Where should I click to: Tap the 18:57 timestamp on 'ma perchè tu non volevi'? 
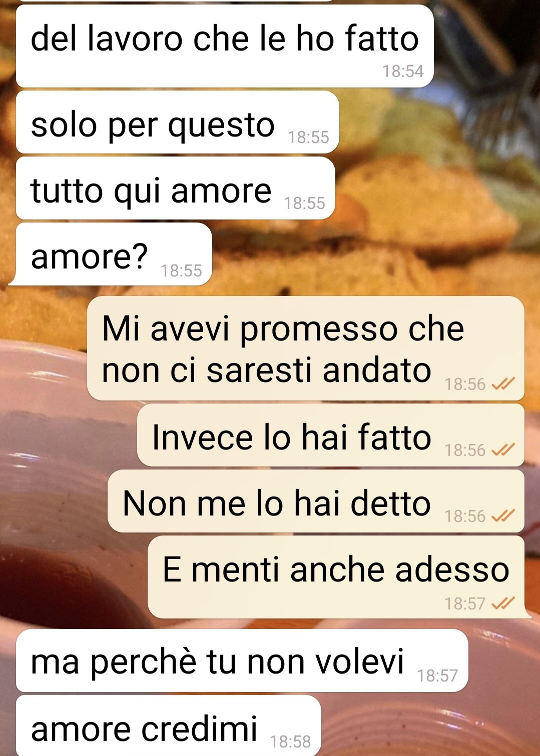[x=437, y=675]
